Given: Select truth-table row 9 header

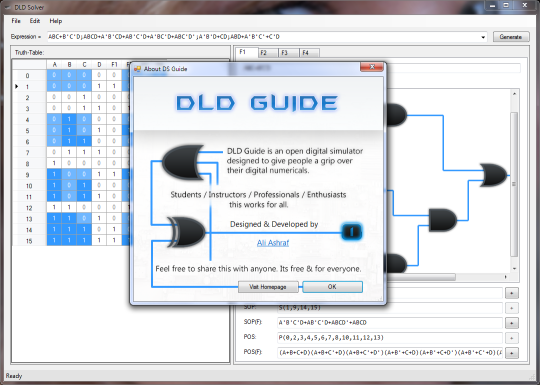Looking at the screenshot, I should [x=29, y=175].
